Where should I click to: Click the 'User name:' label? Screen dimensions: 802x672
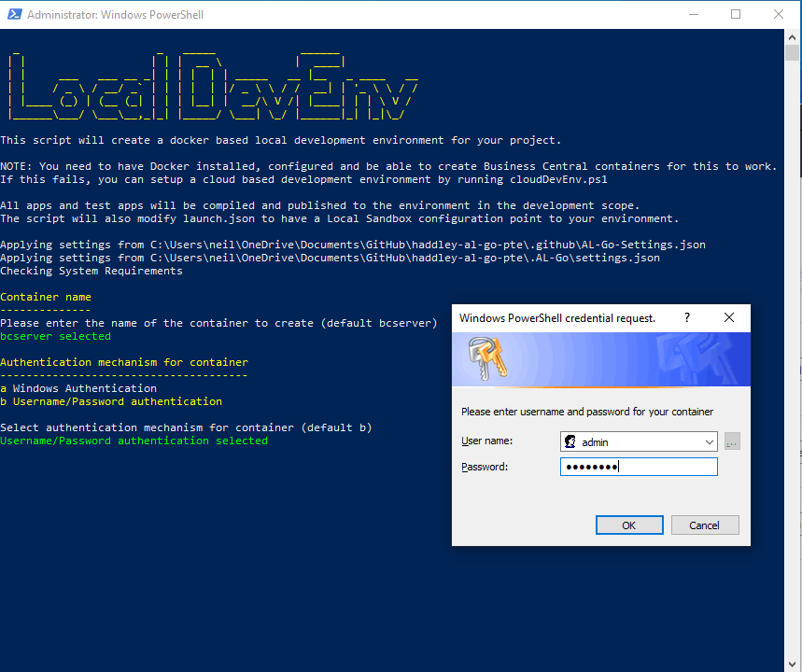(486, 441)
